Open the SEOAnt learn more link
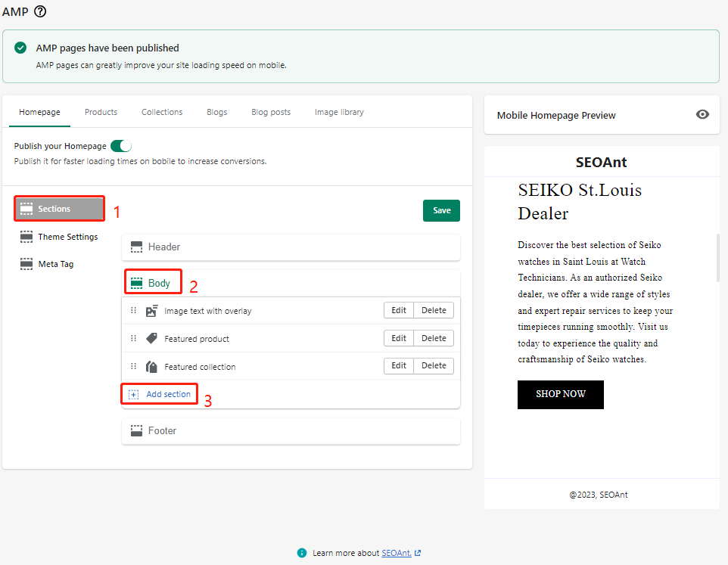This screenshot has width=728, height=565. pos(397,553)
